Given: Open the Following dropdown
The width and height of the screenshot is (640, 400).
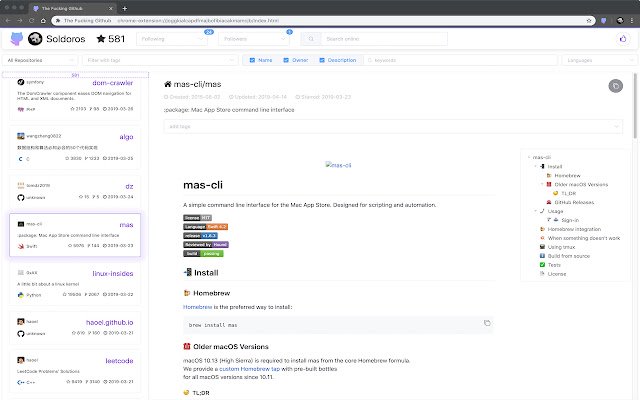Looking at the screenshot, I should pos(172,39).
